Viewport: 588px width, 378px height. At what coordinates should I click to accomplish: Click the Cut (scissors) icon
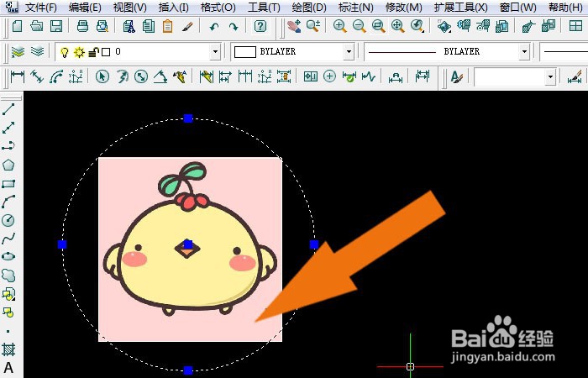[129, 26]
